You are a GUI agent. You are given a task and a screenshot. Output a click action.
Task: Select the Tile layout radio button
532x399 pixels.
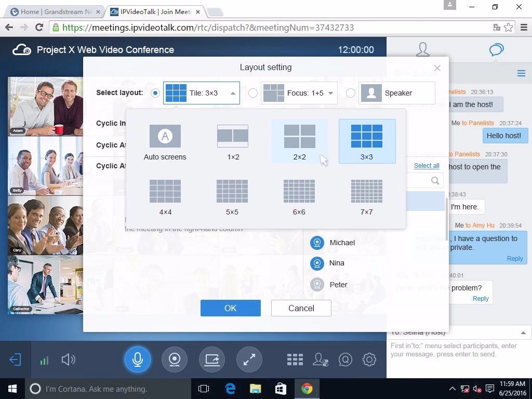155,93
